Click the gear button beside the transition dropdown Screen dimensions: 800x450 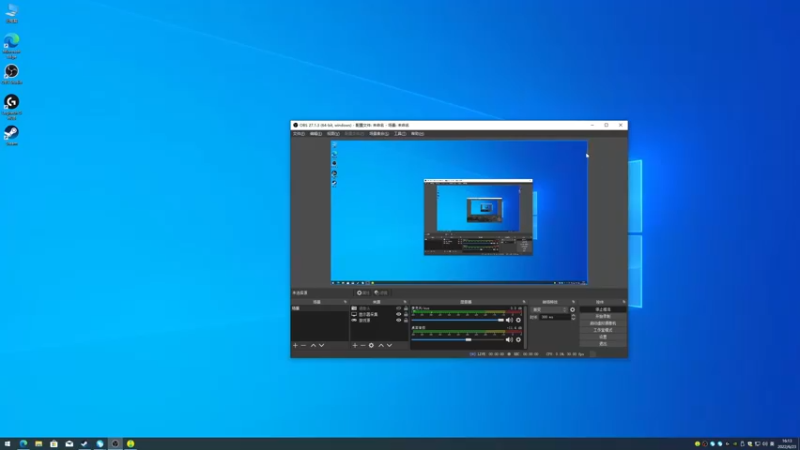point(572,310)
